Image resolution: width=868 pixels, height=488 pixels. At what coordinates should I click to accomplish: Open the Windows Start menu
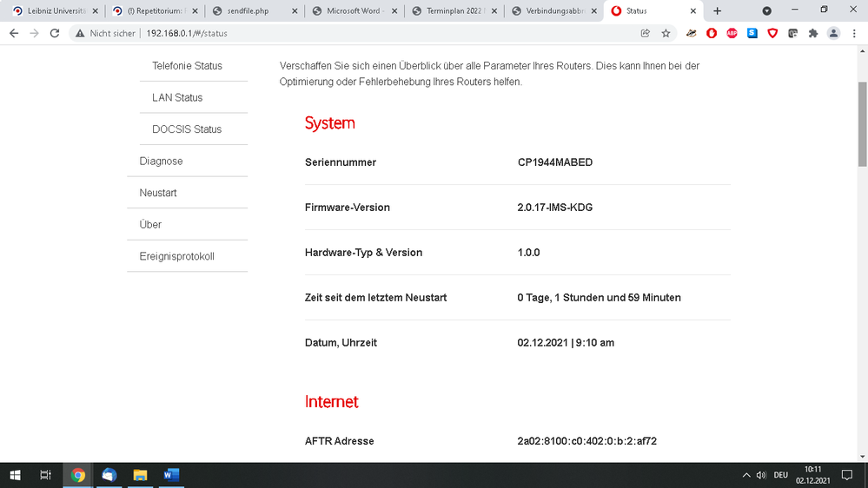(15, 475)
